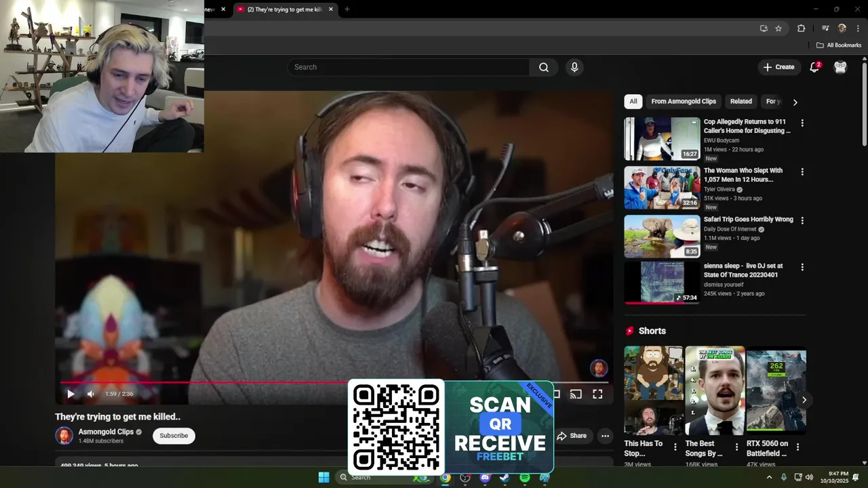Open a new browser tab
Screen dimensions: 868x488
point(347,9)
